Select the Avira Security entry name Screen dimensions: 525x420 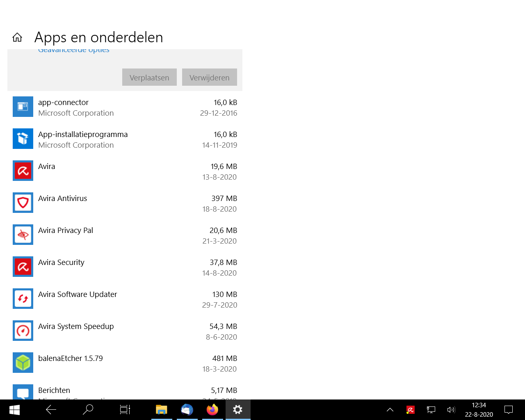point(61,262)
